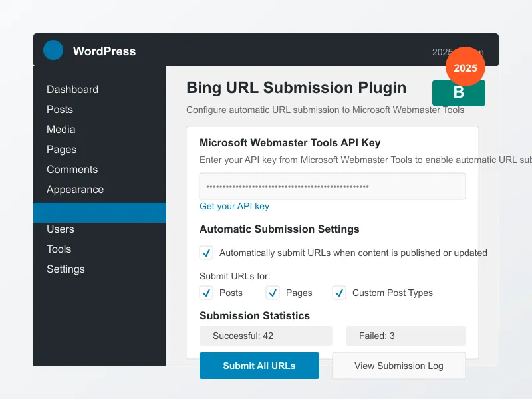
Task: Click the masked API key field
Action: pyautogui.click(x=332, y=186)
